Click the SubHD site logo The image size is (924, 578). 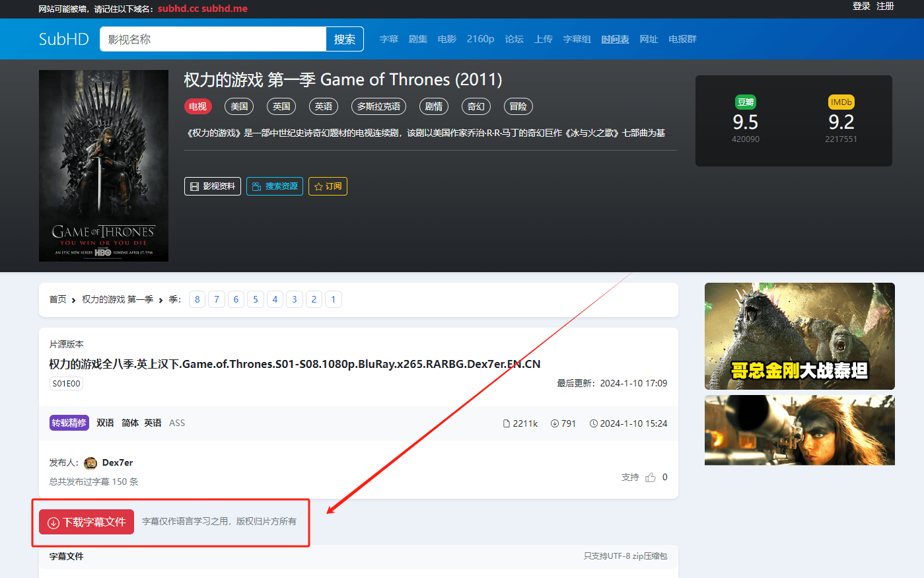click(x=63, y=39)
